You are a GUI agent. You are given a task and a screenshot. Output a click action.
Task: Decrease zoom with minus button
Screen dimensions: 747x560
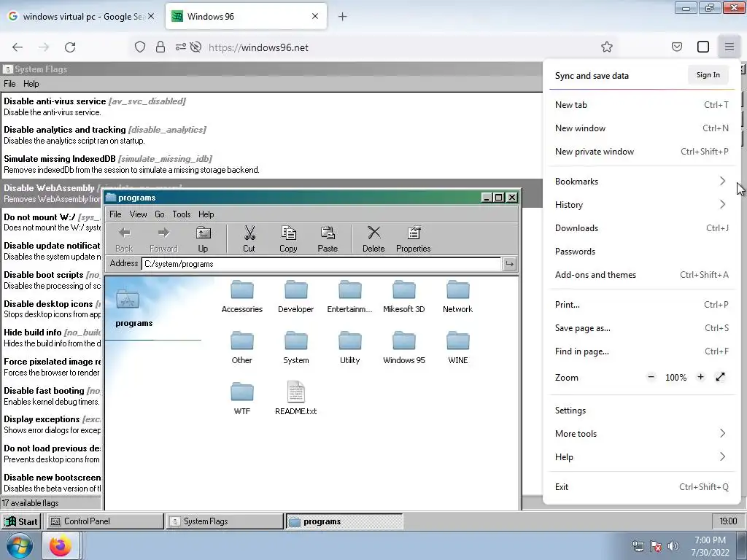pyautogui.click(x=651, y=377)
